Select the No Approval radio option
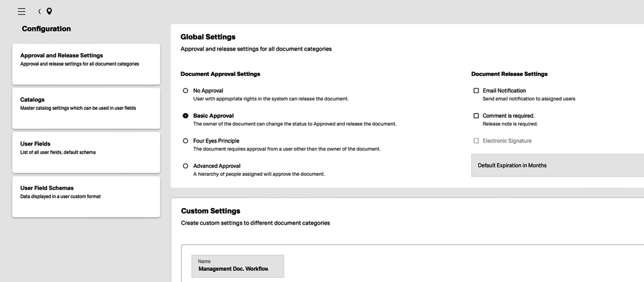Viewport: 644px width, 282px height. [185, 91]
